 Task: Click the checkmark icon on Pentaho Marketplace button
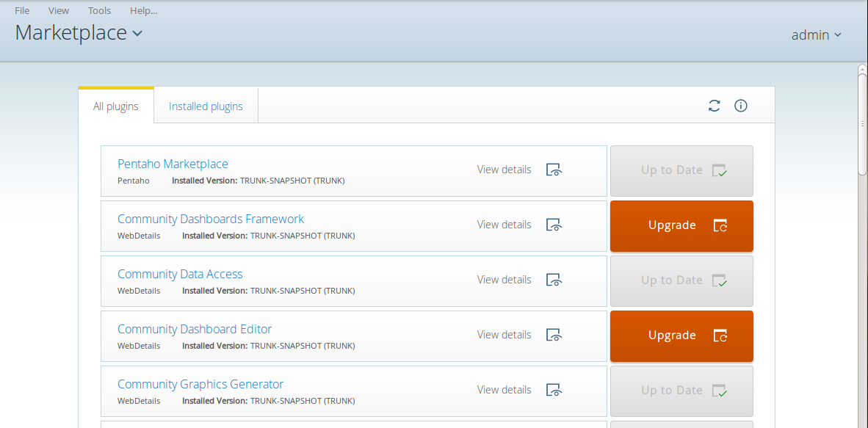pos(720,170)
